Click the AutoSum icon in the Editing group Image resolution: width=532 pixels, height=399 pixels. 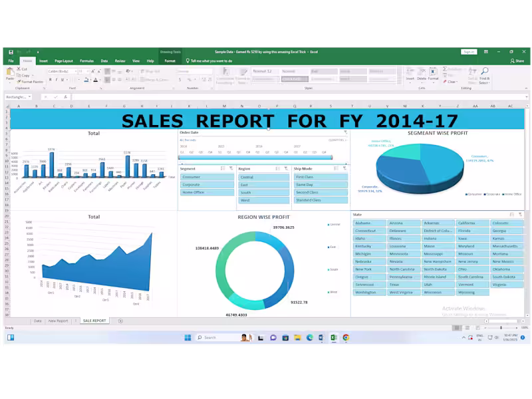pyautogui.click(x=445, y=69)
